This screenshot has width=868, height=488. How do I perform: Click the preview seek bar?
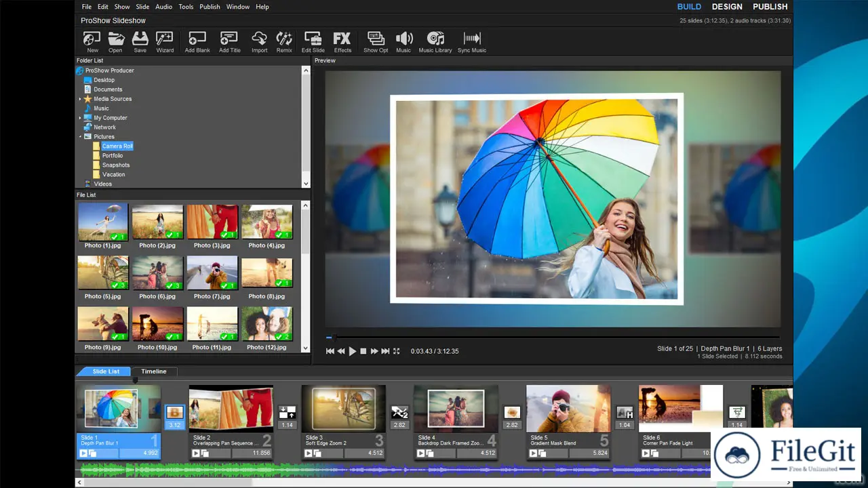553,338
